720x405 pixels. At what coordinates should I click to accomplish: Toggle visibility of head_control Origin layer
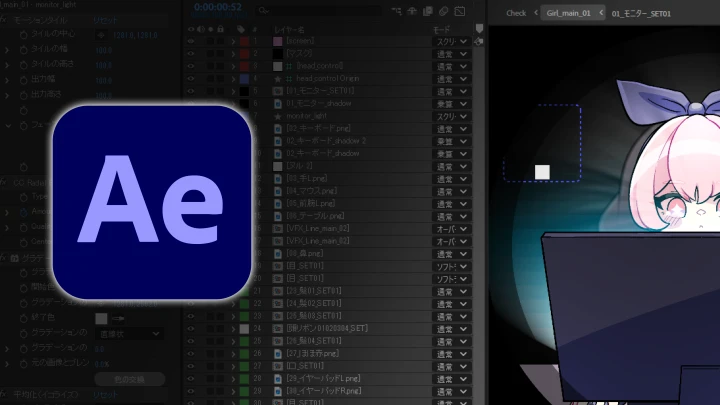click(191, 79)
